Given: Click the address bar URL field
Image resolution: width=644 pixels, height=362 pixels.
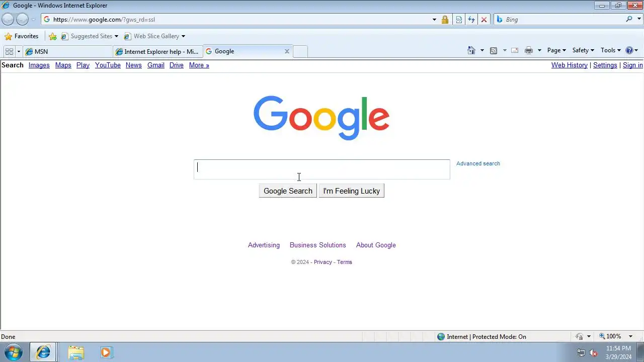Looking at the screenshot, I should click(236, 20).
